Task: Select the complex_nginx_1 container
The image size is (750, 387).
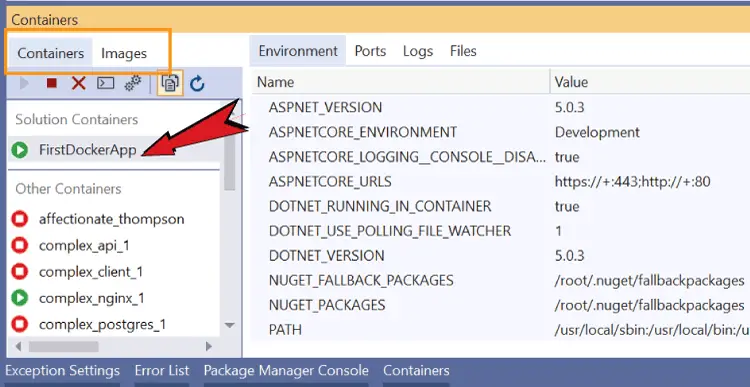Action: coord(92,298)
